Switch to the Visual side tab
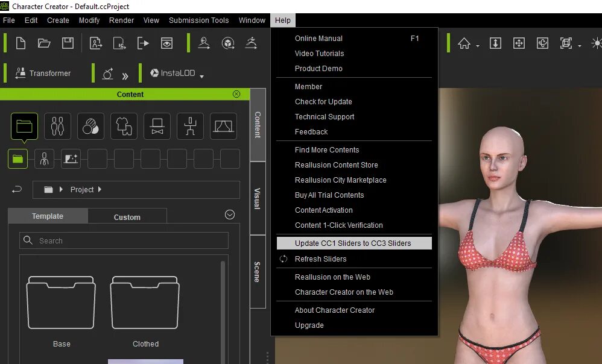Viewport: 602px width, 364px height. coord(258,198)
